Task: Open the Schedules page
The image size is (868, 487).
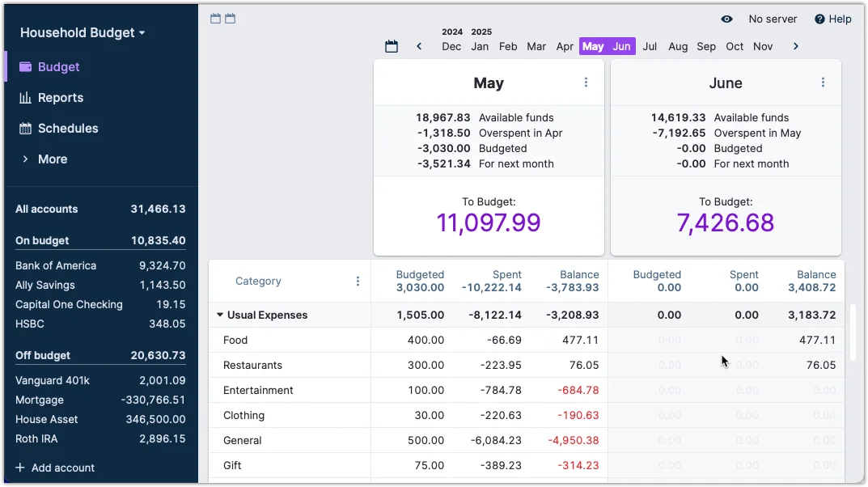Action: coord(68,129)
